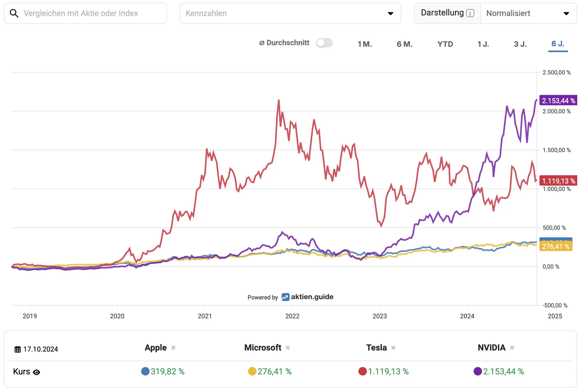Click Tesla's 1.119,13 % table value
This screenshot has width=581, height=392.
point(388,372)
